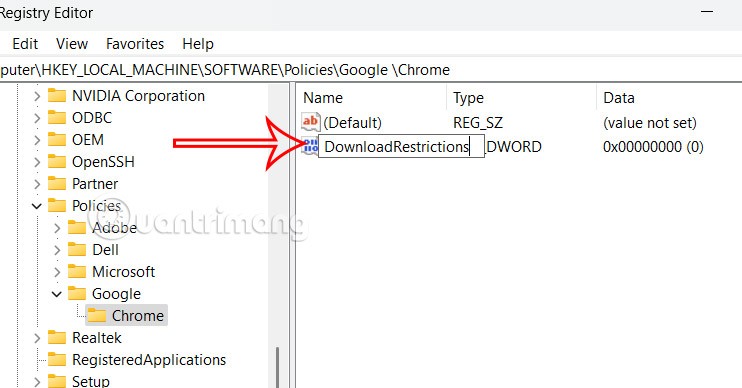Click the (Default) string value icon

click(311, 122)
